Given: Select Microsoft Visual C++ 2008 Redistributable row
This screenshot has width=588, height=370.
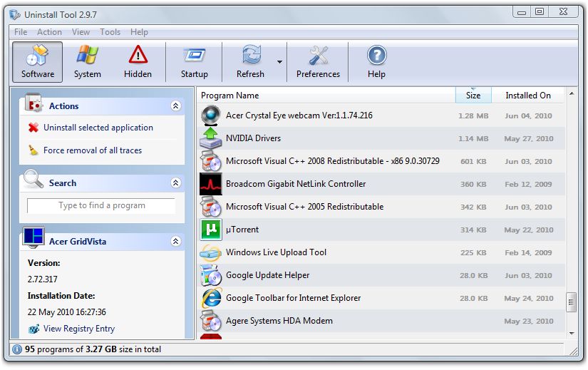Looking at the screenshot, I should click(381, 161).
